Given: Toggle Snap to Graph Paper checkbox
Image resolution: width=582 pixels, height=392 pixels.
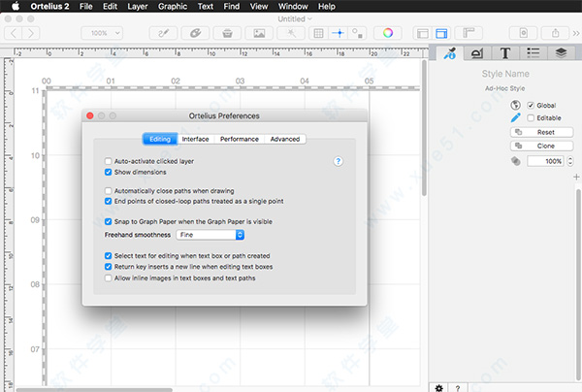Looking at the screenshot, I should (108, 221).
